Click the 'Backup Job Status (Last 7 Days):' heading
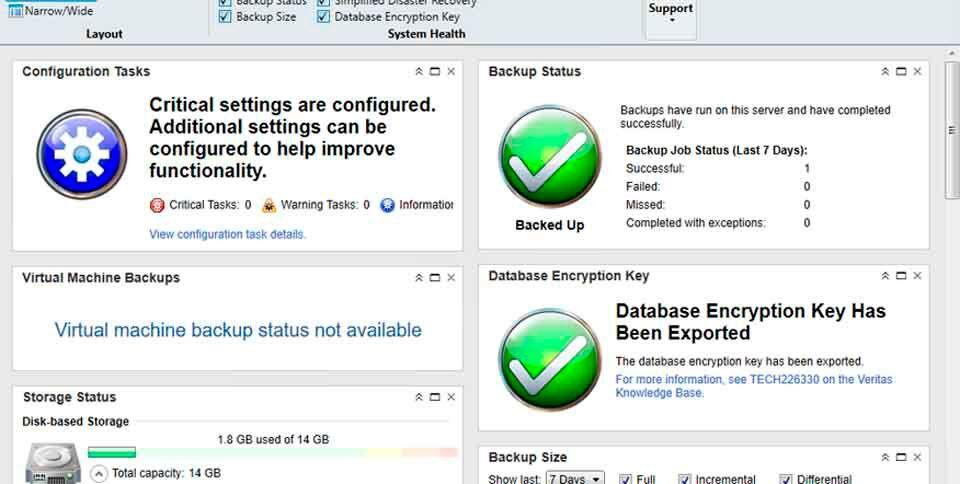 tap(716, 151)
